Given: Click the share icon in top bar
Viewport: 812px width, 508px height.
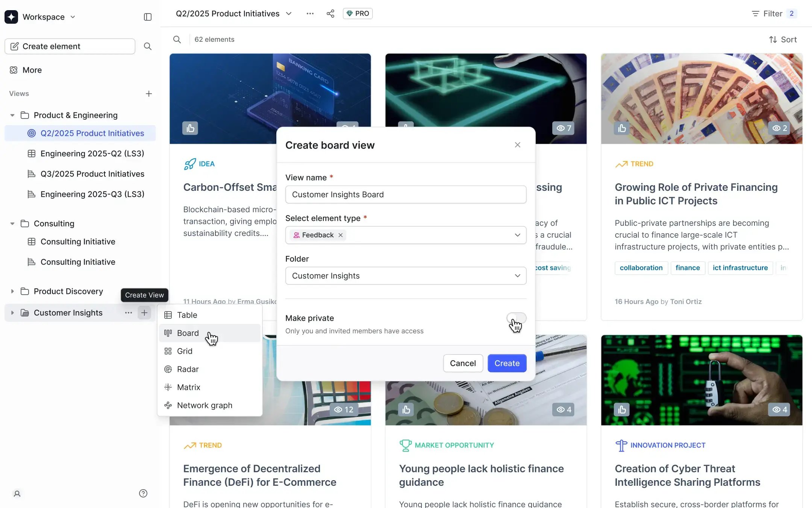Looking at the screenshot, I should 330,14.
